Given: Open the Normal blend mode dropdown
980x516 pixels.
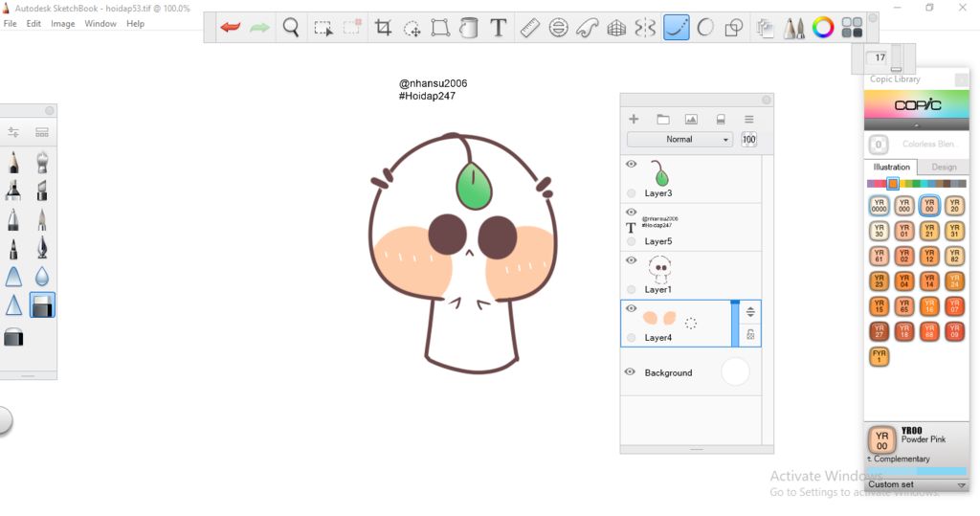Looking at the screenshot, I should click(x=680, y=140).
